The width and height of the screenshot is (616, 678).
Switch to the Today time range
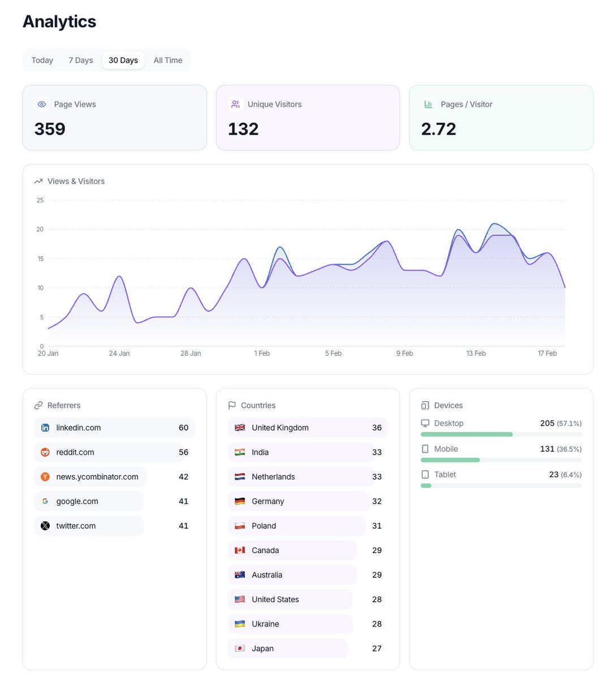click(42, 60)
